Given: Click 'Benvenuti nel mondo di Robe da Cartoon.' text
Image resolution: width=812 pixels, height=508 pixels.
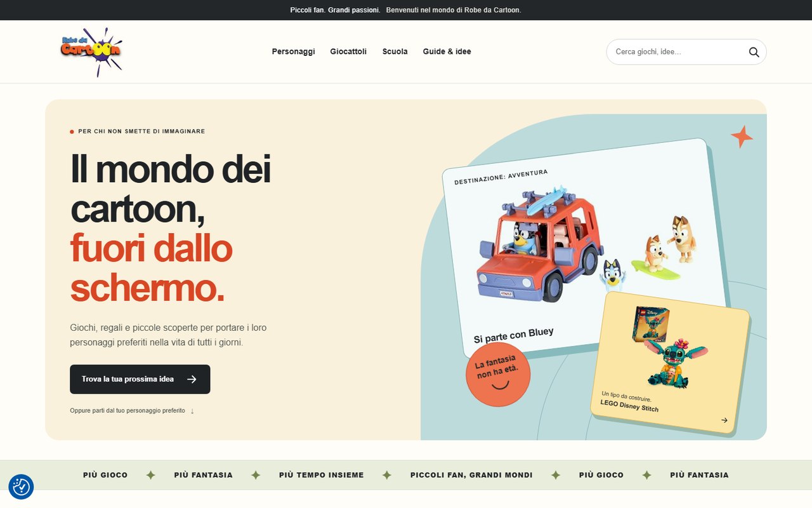Looking at the screenshot, I should (x=454, y=10).
